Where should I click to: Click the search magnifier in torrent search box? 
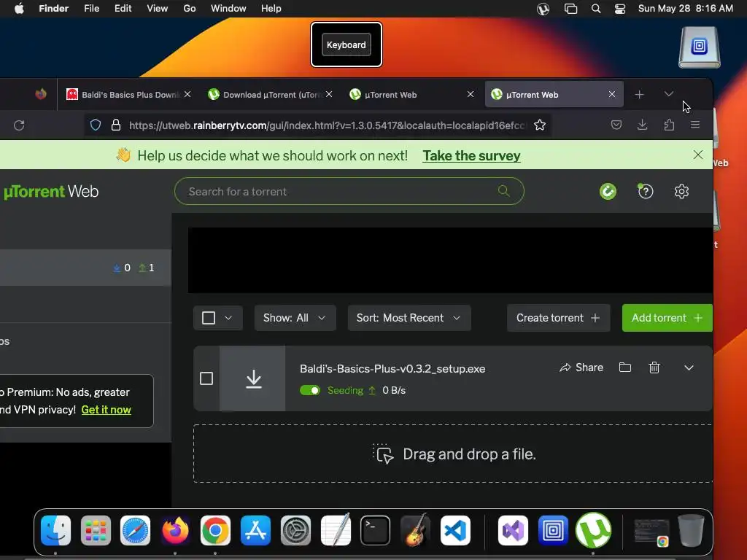503,191
